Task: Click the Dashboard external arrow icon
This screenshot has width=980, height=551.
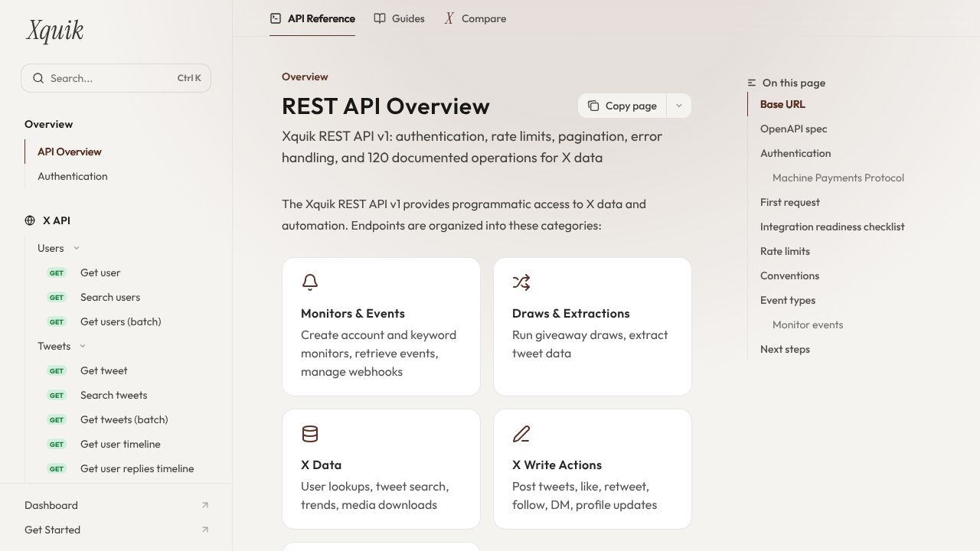Action: pos(205,505)
